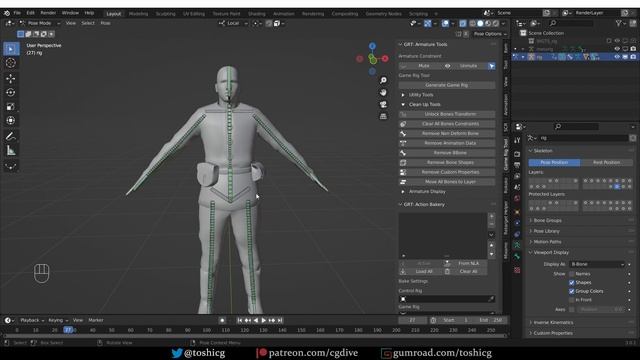Click add action plus icon in Action Bakery
640x360 pixels.
pos(491,216)
